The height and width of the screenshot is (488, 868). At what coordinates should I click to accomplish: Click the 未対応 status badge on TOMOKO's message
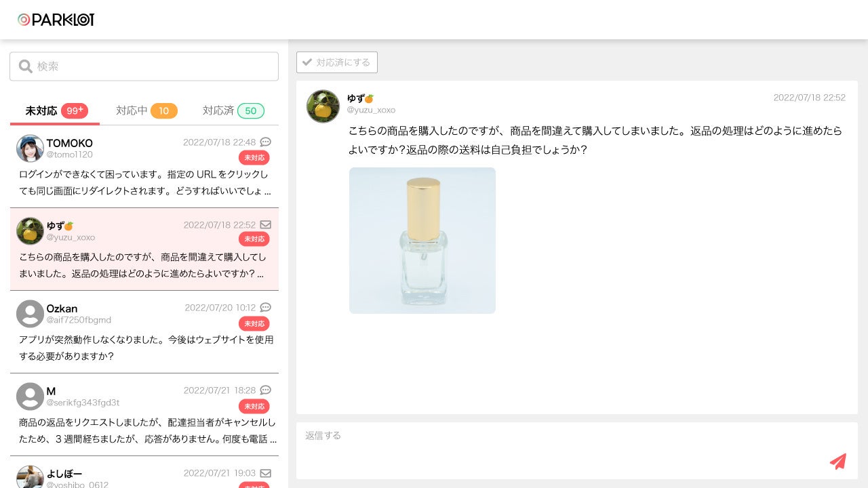tap(254, 158)
